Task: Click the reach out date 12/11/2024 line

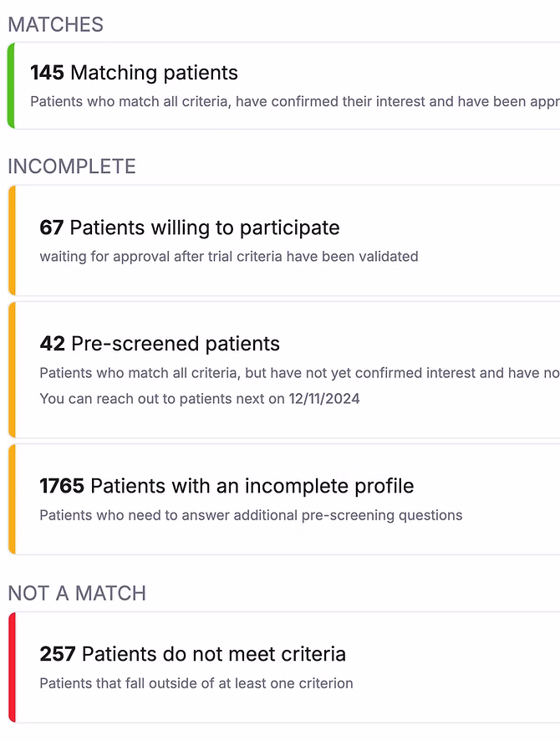Action: pyautogui.click(x=199, y=399)
